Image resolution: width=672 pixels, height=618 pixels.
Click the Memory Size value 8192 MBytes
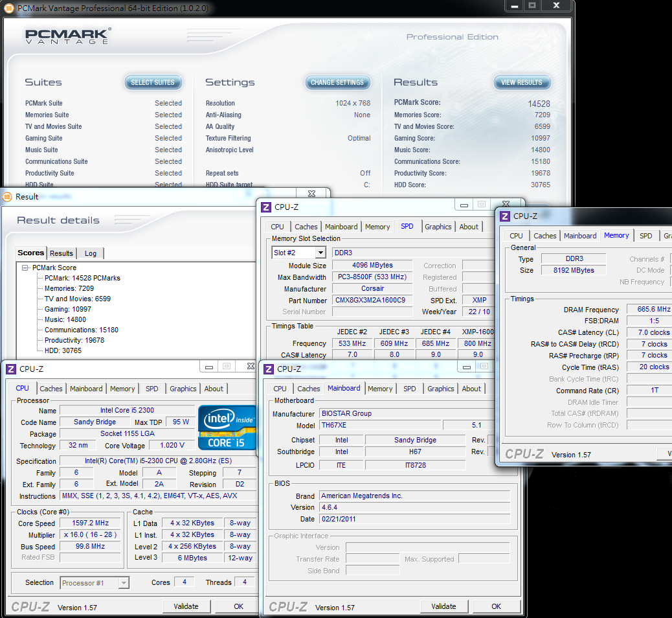574,270
